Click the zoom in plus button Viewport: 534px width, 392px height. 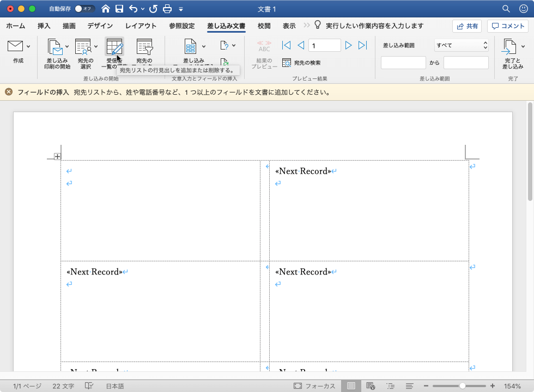point(493,386)
